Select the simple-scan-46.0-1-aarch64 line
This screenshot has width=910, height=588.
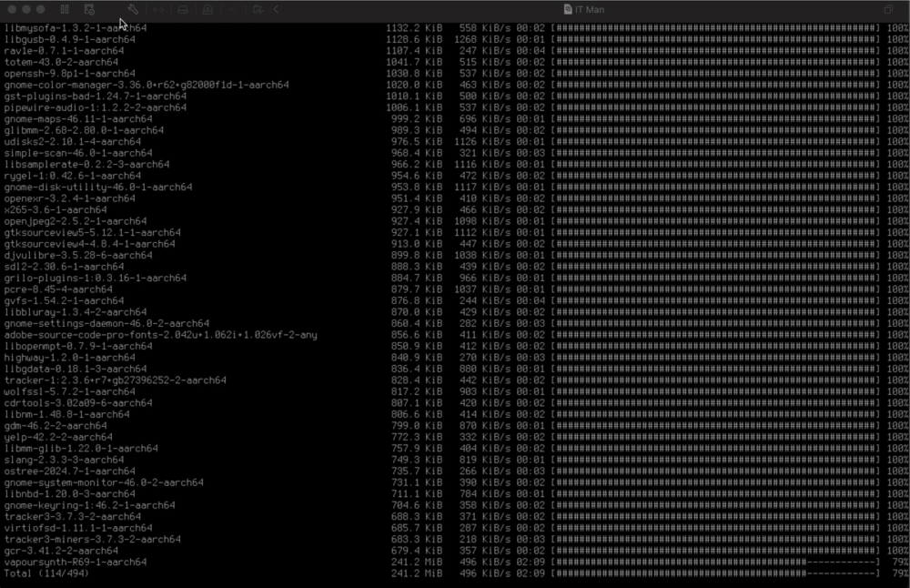[78, 153]
